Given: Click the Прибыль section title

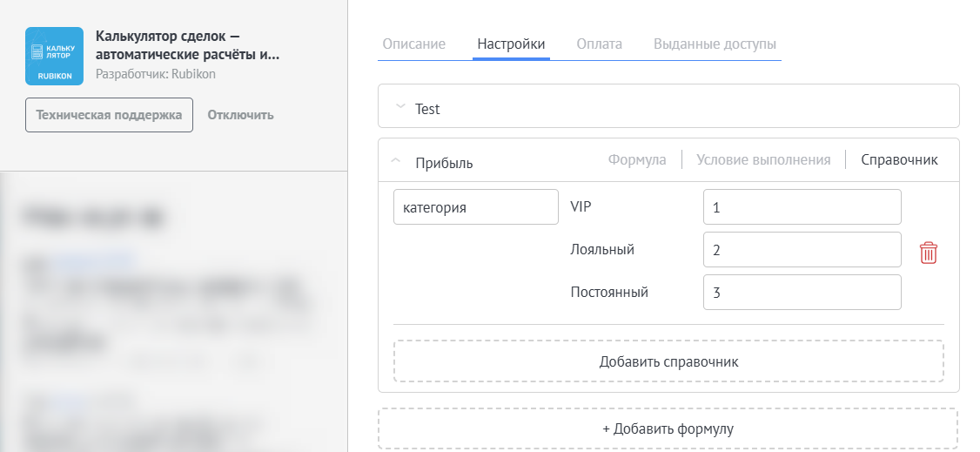Looking at the screenshot, I should tap(445, 163).
